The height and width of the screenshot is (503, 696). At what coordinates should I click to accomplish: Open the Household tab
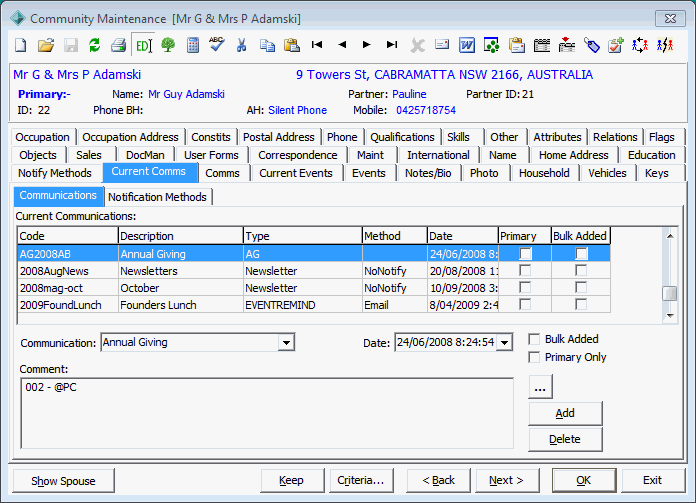click(544, 173)
